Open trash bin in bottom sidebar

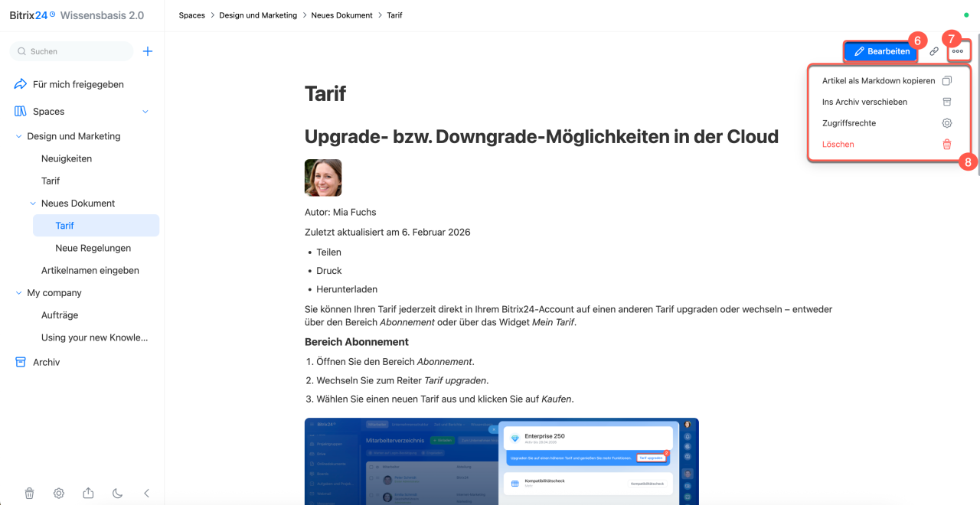click(29, 494)
